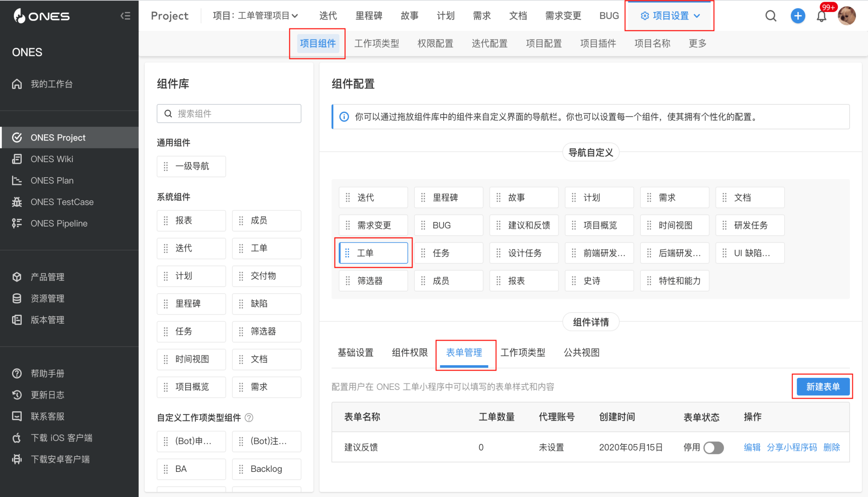The image size is (868, 497).
Task: Select the 表单管理 tab
Action: [x=464, y=352]
